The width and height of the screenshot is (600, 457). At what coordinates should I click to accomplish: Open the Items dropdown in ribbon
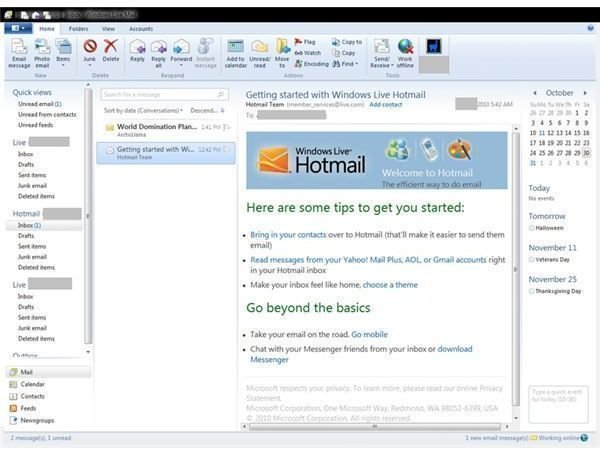point(63,53)
